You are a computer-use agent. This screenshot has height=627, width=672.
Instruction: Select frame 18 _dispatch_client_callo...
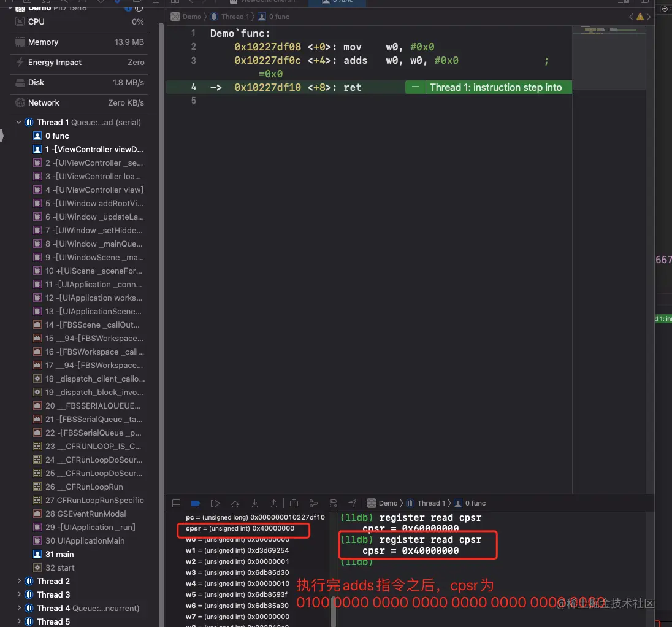(x=89, y=379)
